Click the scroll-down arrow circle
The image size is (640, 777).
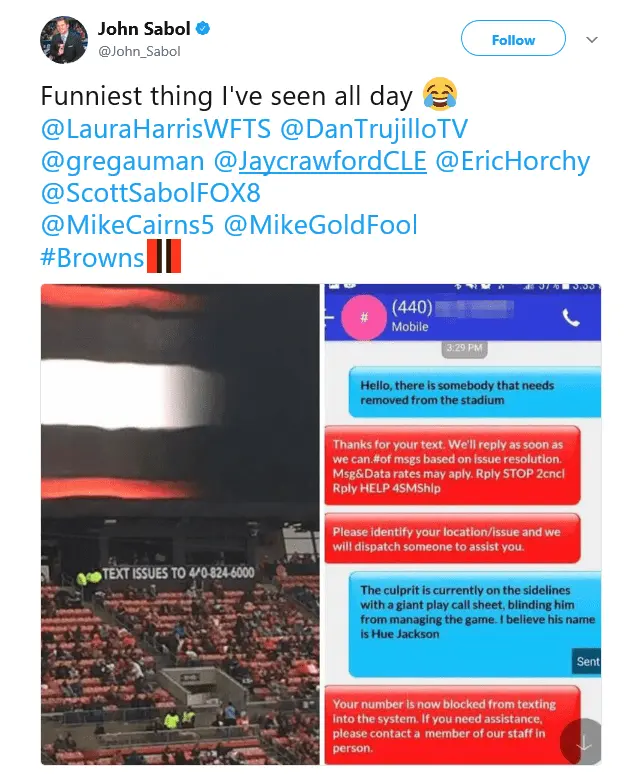pos(581,741)
